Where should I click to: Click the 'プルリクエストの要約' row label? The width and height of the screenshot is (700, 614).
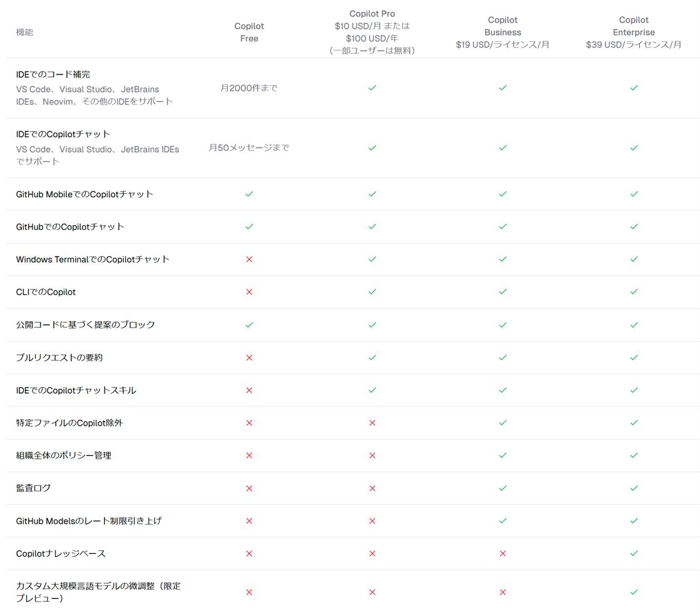tap(59, 357)
